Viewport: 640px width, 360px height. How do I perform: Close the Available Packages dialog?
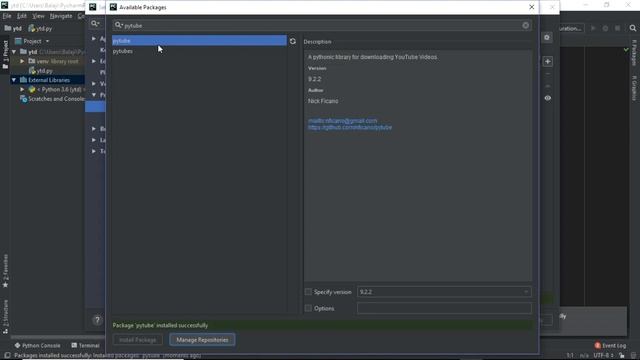[531, 7]
